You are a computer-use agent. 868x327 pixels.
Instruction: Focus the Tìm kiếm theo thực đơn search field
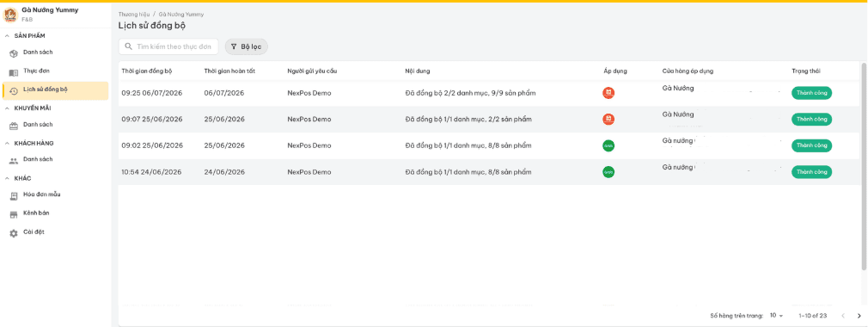point(168,46)
